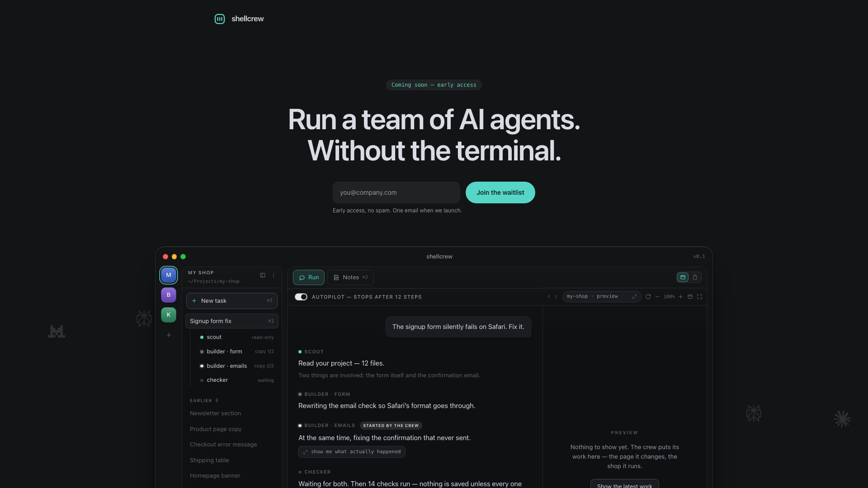
Task: Create a New task
Action: (x=232, y=301)
